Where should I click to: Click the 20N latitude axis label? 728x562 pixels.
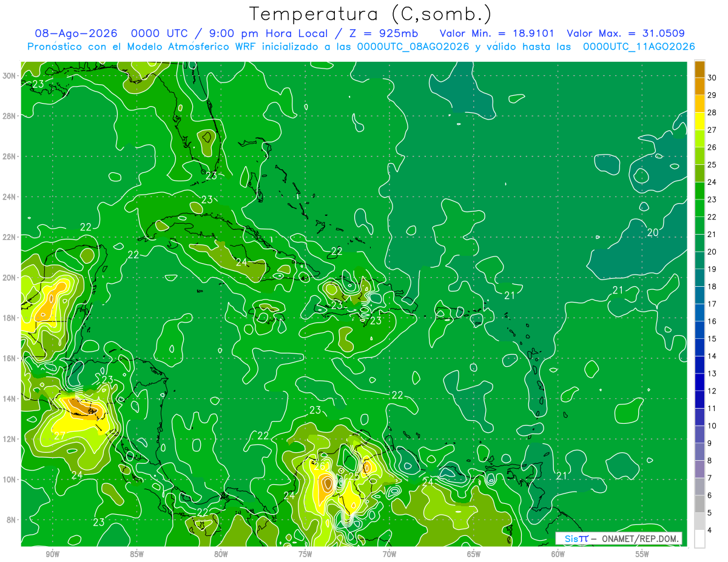(x=10, y=277)
